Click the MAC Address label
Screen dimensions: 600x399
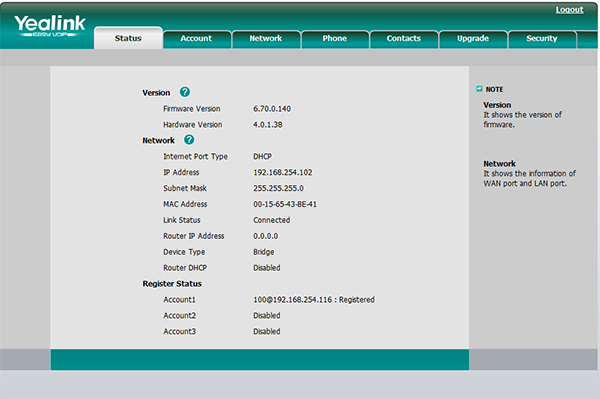point(185,204)
